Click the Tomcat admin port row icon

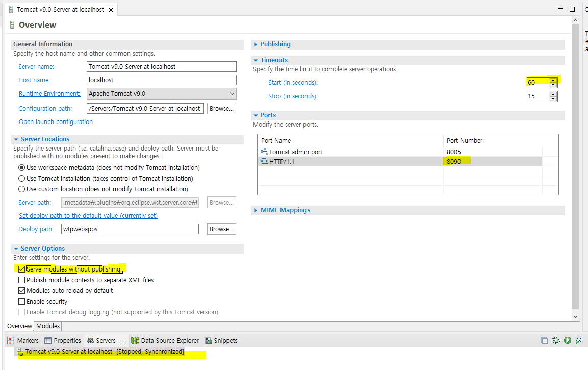[x=264, y=152]
